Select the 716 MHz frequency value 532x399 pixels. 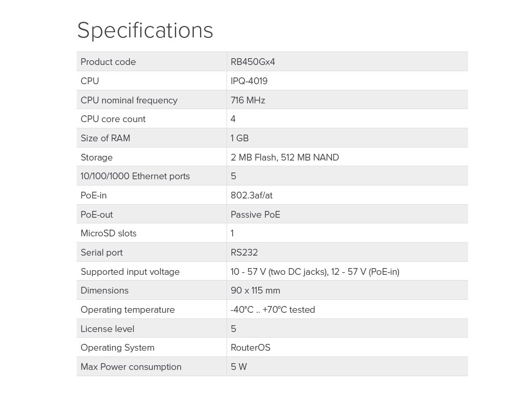(x=248, y=100)
